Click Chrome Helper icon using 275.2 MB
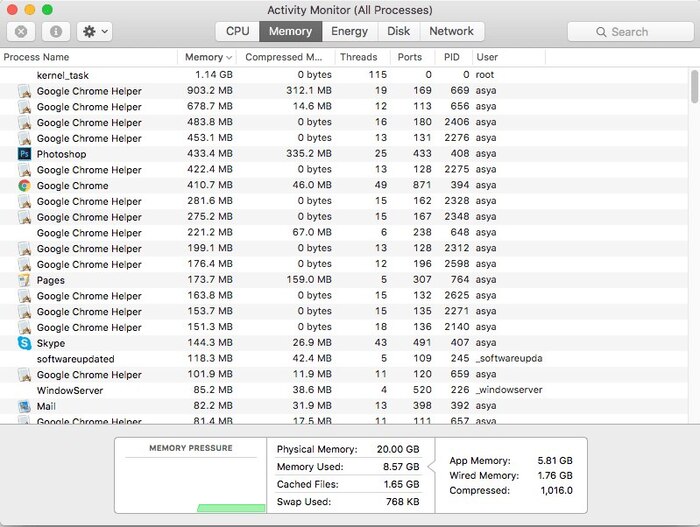 25,217
